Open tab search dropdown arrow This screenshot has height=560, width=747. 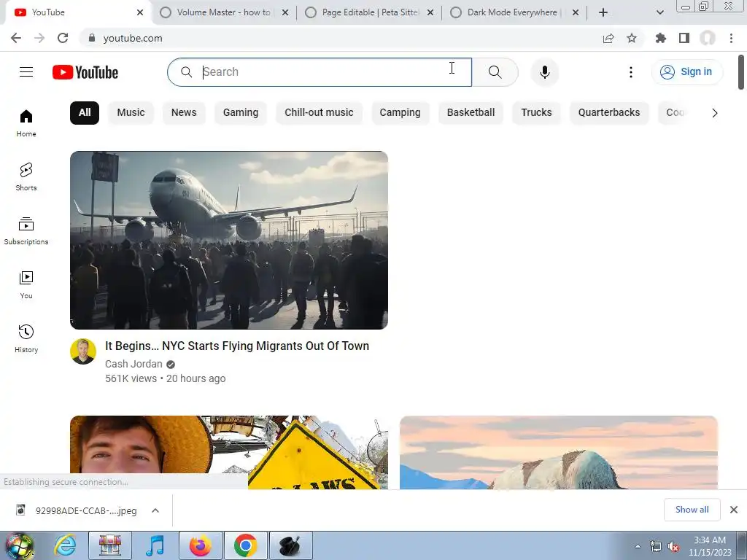pos(659,12)
